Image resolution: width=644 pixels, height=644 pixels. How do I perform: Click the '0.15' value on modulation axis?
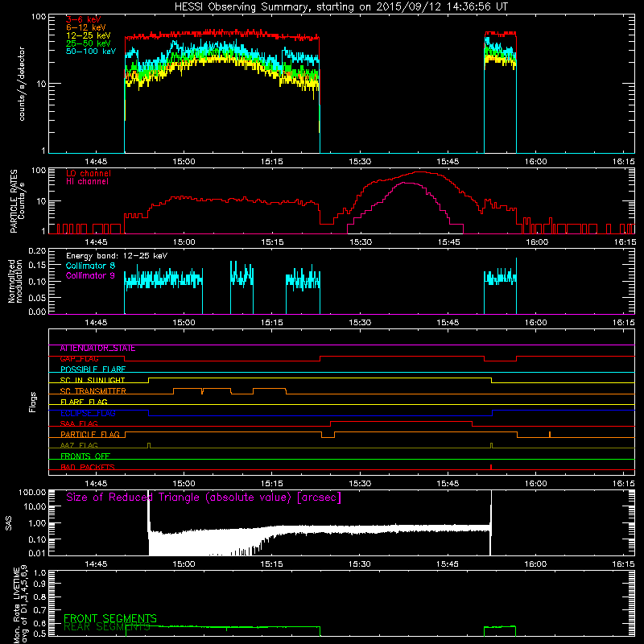pyautogui.click(x=38, y=266)
